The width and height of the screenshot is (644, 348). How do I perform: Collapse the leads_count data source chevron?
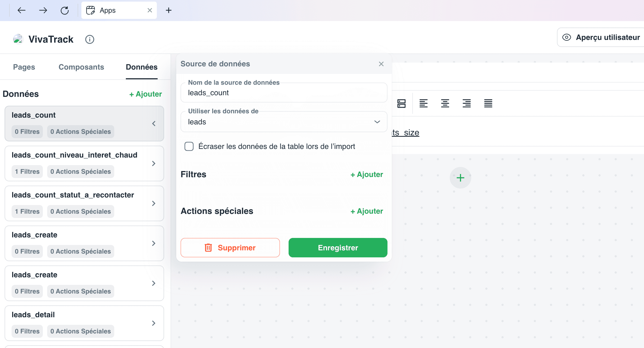154,124
